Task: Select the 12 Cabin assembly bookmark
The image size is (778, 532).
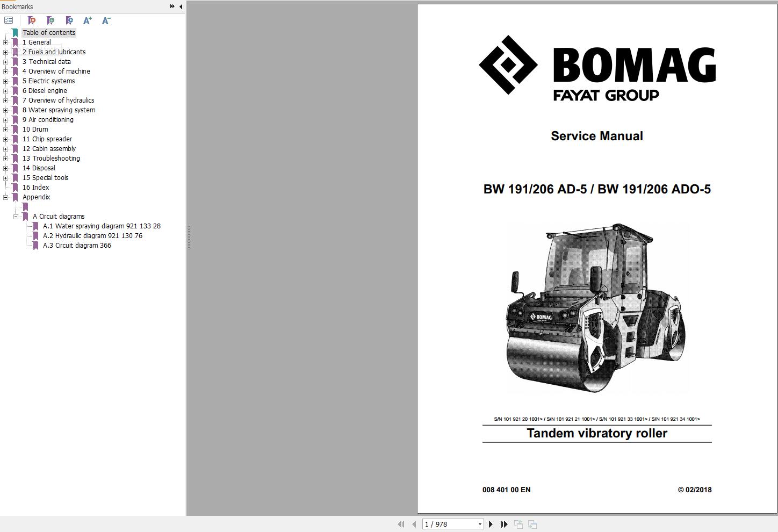Action: pos(49,149)
